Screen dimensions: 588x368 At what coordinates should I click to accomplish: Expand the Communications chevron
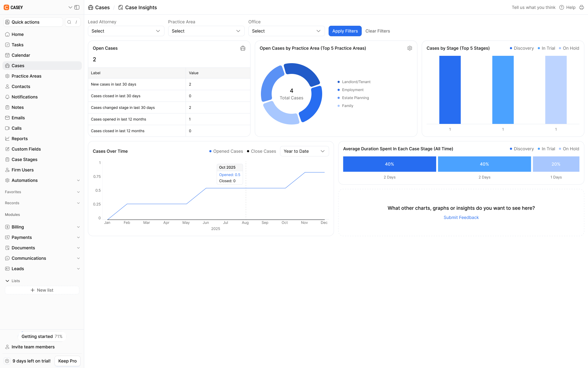coord(78,258)
